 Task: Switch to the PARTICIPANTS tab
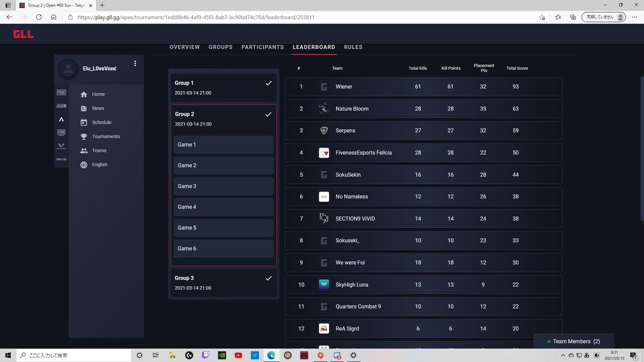(262, 47)
